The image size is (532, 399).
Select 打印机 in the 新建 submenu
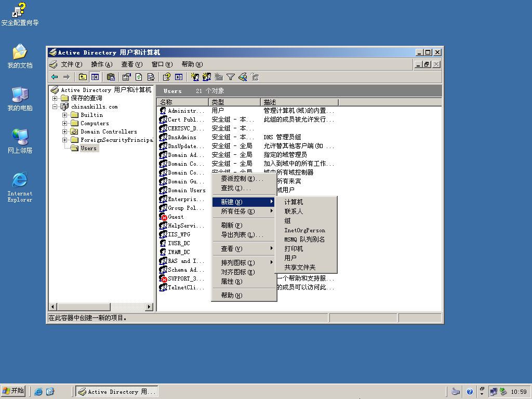click(306, 249)
